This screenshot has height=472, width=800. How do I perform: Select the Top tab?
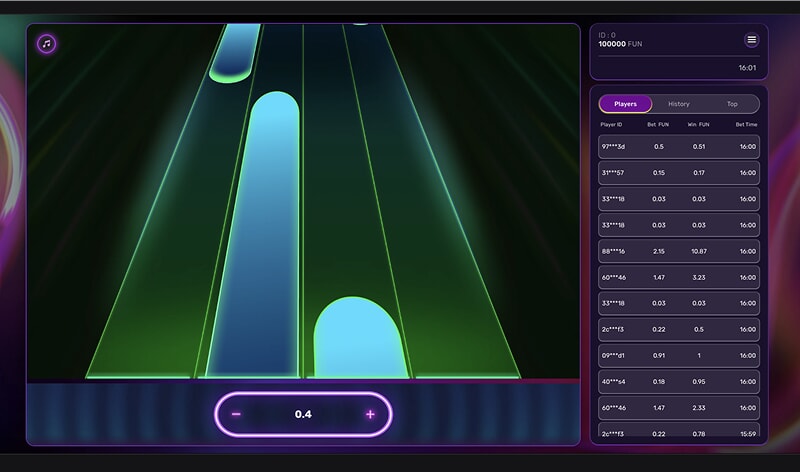(x=732, y=104)
